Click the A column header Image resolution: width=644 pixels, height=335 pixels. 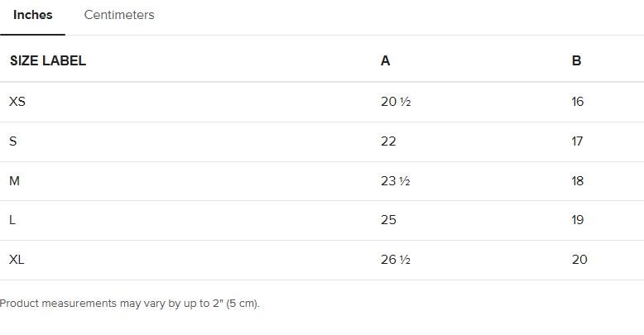pos(385,60)
